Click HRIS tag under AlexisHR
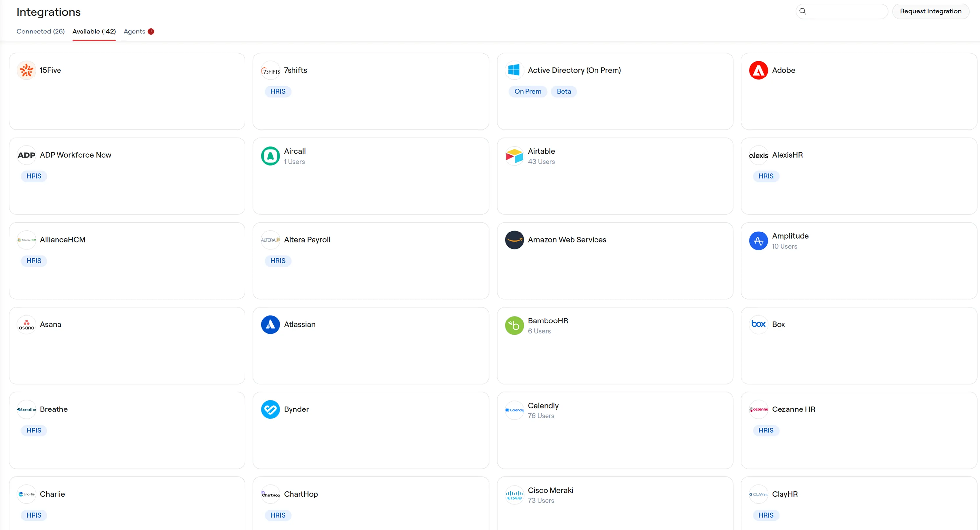This screenshot has width=980, height=530. click(x=766, y=176)
